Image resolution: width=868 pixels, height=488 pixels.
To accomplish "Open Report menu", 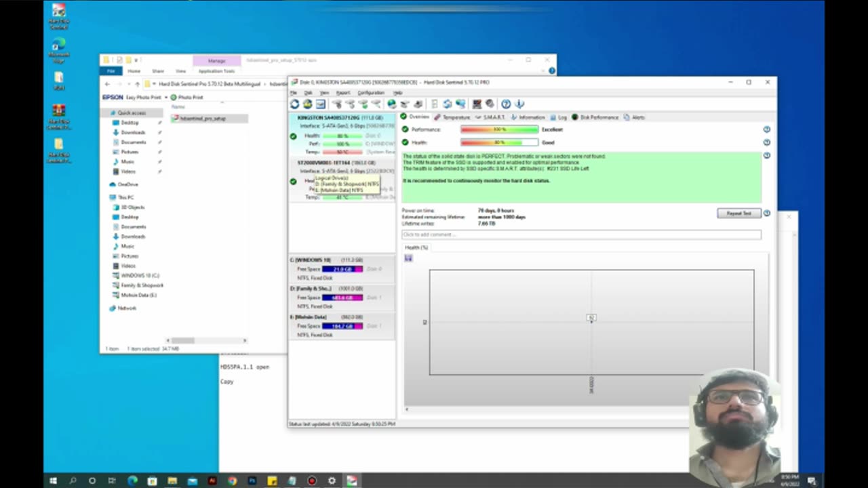I will [343, 93].
